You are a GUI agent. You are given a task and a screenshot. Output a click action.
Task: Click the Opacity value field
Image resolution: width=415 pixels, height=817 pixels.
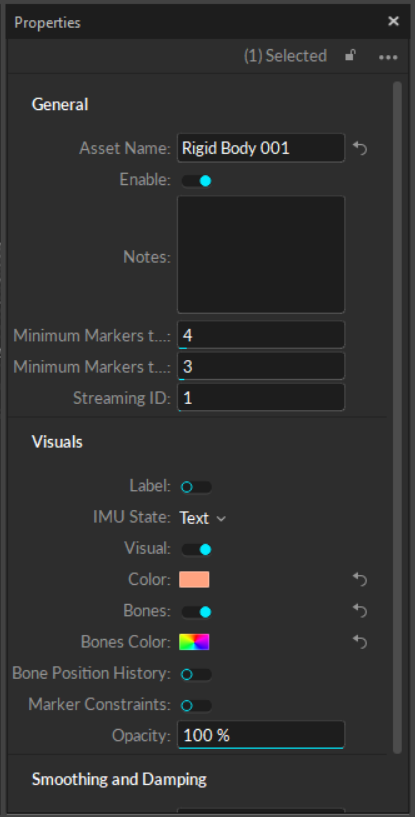click(261, 735)
